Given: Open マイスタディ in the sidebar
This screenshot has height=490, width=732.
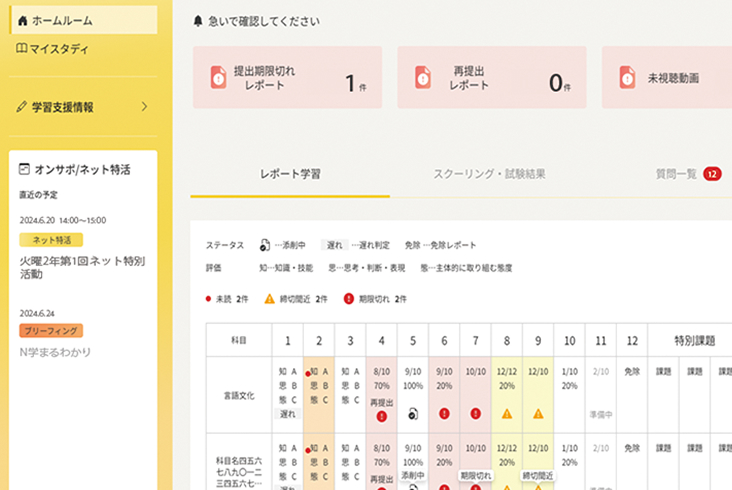Looking at the screenshot, I should pyautogui.click(x=60, y=48).
